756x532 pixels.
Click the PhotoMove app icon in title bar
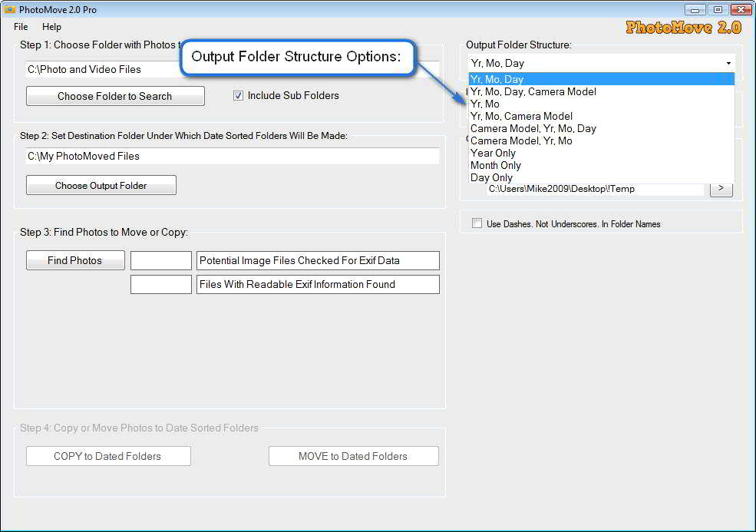9,9
